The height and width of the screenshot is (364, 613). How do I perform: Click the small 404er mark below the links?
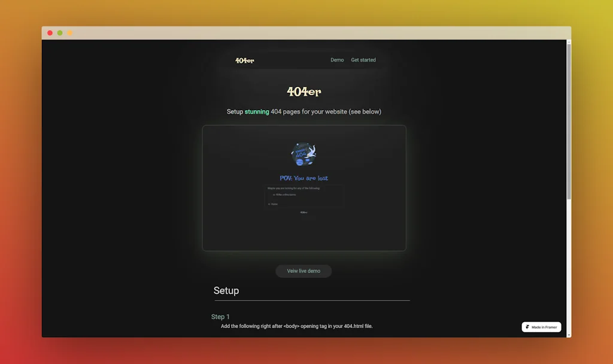[304, 212]
